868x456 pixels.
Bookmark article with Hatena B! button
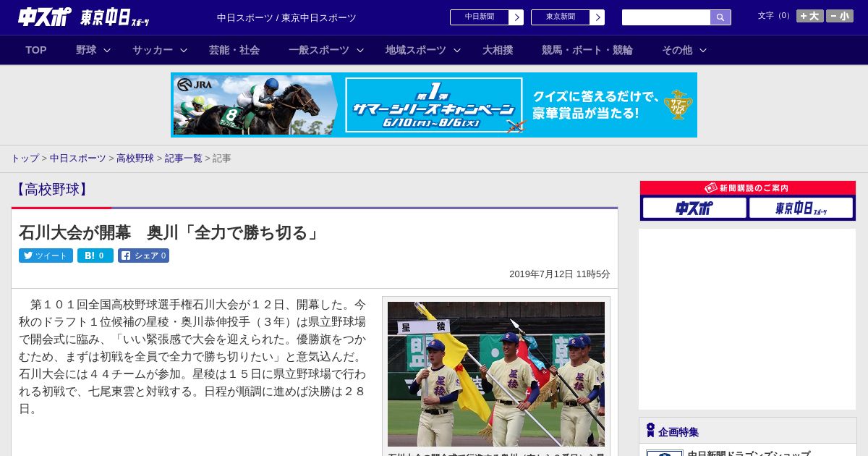coord(95,256)
